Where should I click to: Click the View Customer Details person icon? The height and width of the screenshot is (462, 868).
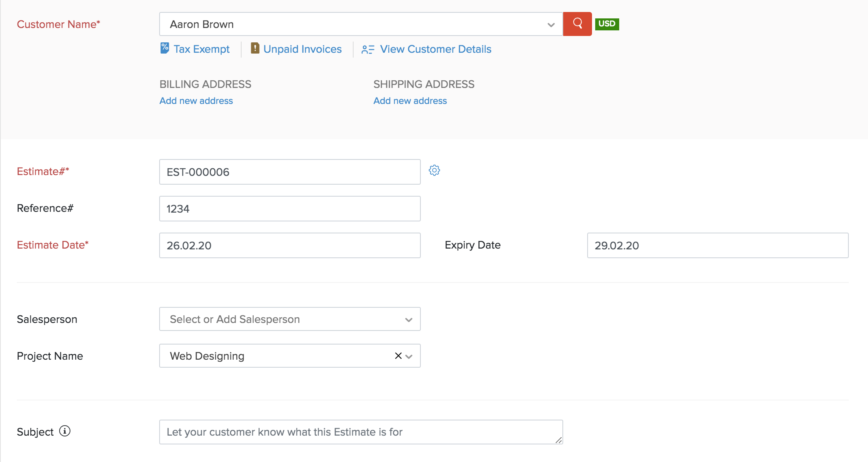point(368,50)
